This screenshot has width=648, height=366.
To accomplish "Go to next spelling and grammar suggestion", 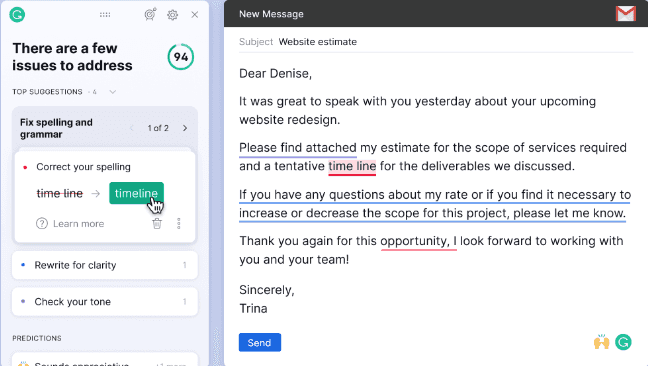I will coord(185,128).
